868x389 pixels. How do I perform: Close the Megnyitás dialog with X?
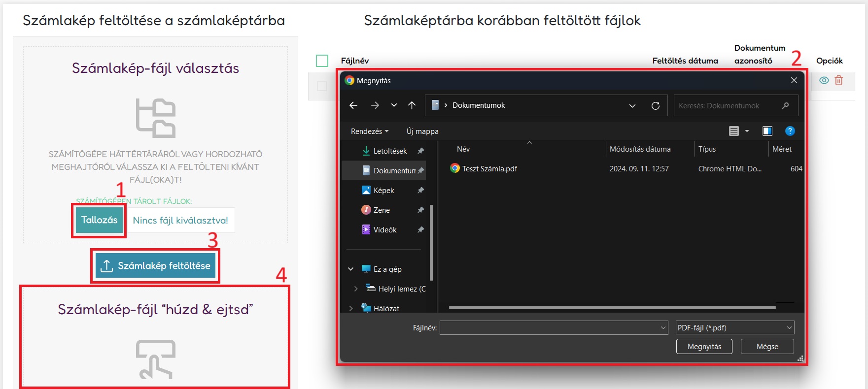tap(794, 81)
